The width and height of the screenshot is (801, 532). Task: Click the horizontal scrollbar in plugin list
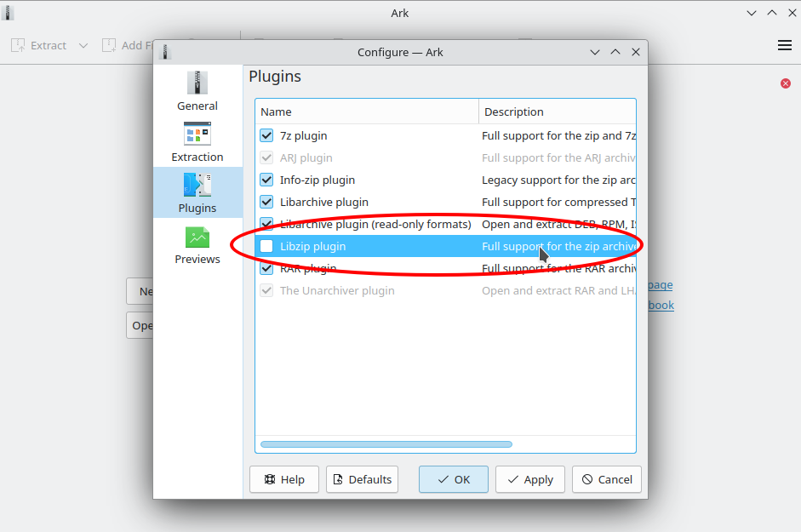386,444
